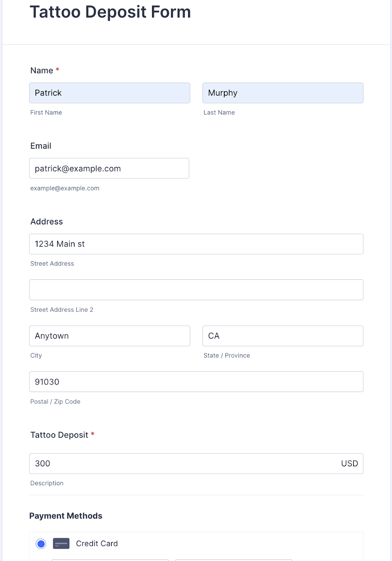
Task: Click the City field containing Anytown
Action: [110, 336]
